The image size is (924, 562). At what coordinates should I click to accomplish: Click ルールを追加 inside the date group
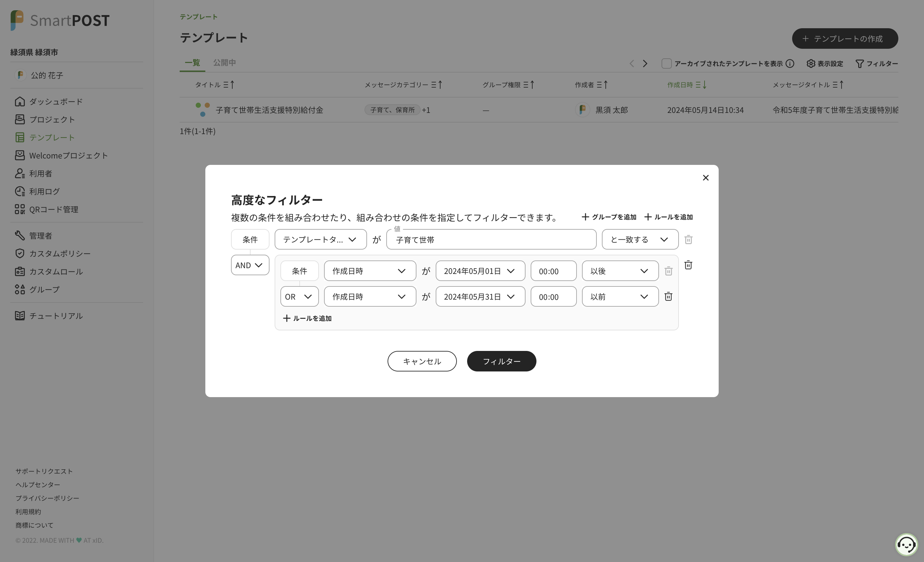click(307, 318)
